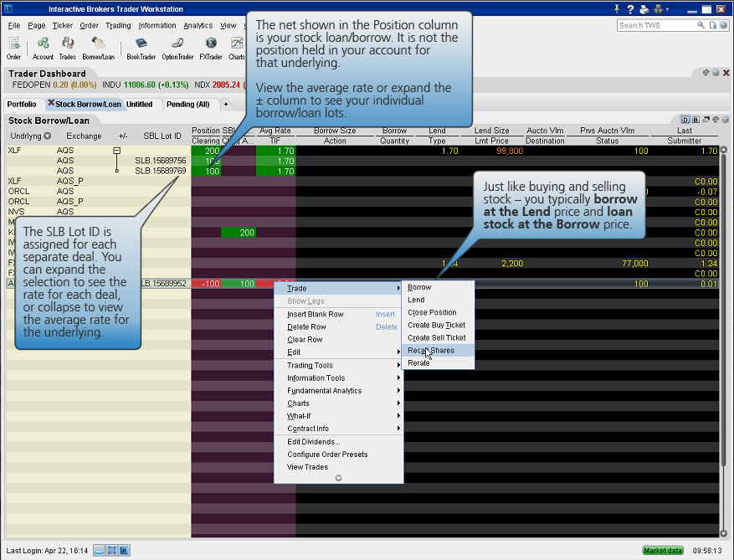The width and height of the screenshot is (734, 560).
Task: Expand the Charts context submenu
Action: pyautogui.click(x=338, y=403)
